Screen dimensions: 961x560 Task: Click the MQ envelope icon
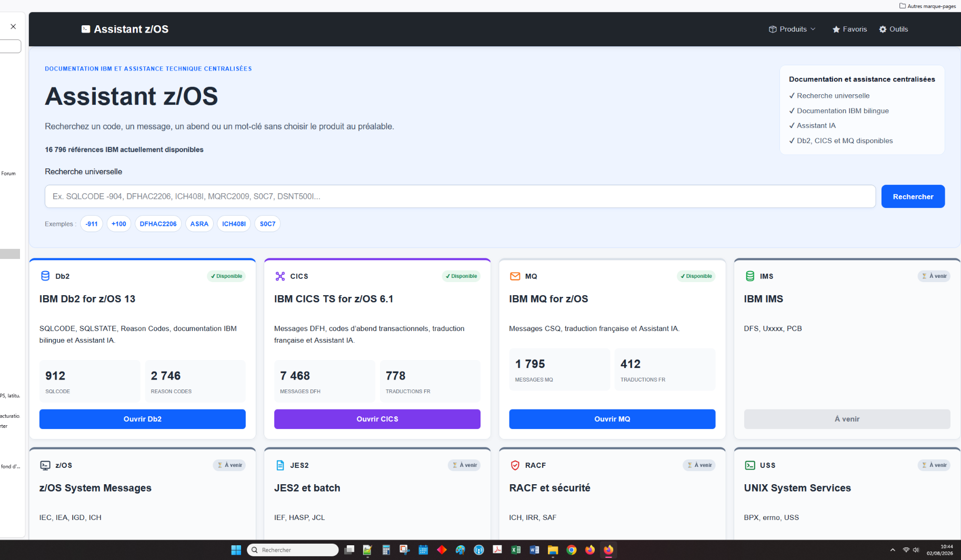(x=515, y=276)
